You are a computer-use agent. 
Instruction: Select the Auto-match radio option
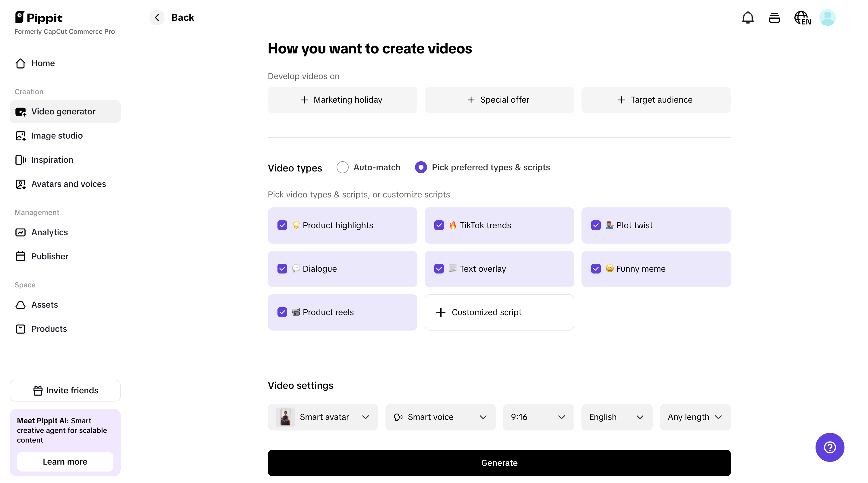(343, 167)
